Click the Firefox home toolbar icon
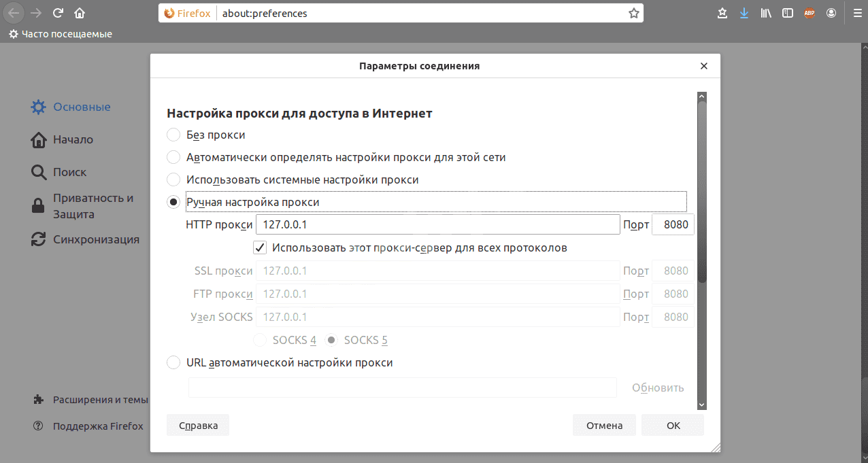Screen dimensions: 868x463 point(80,13)
